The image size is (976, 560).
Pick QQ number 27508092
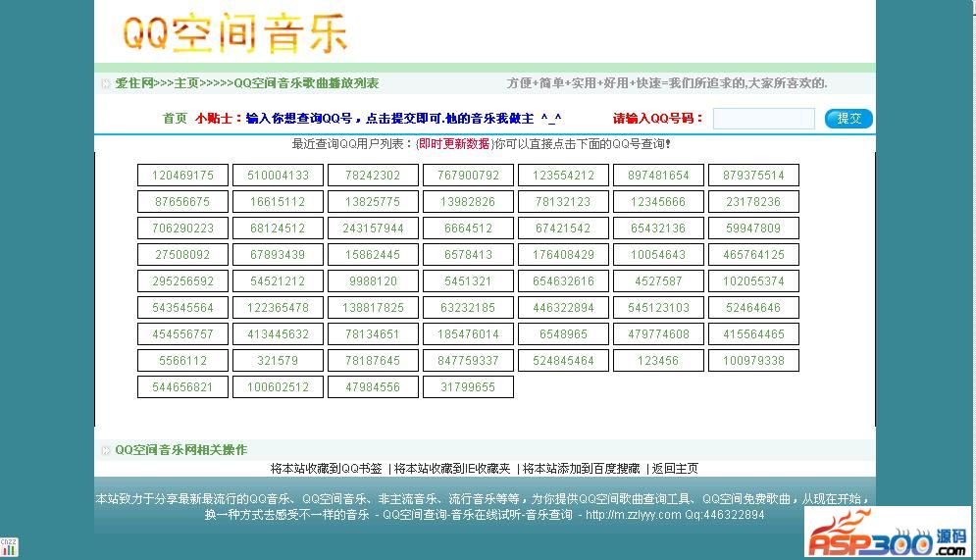click(x=183, y=255)
